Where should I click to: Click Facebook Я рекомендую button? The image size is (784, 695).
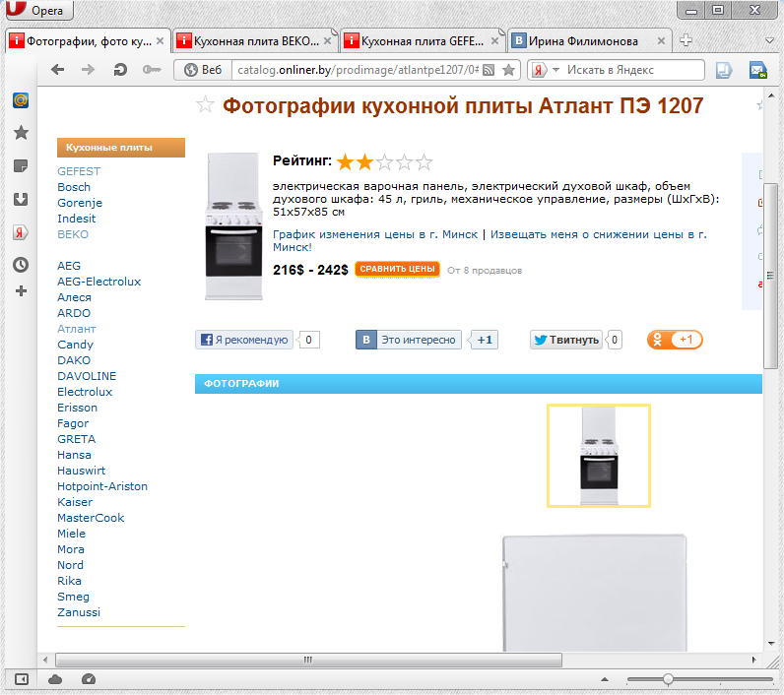pos(244,340)
